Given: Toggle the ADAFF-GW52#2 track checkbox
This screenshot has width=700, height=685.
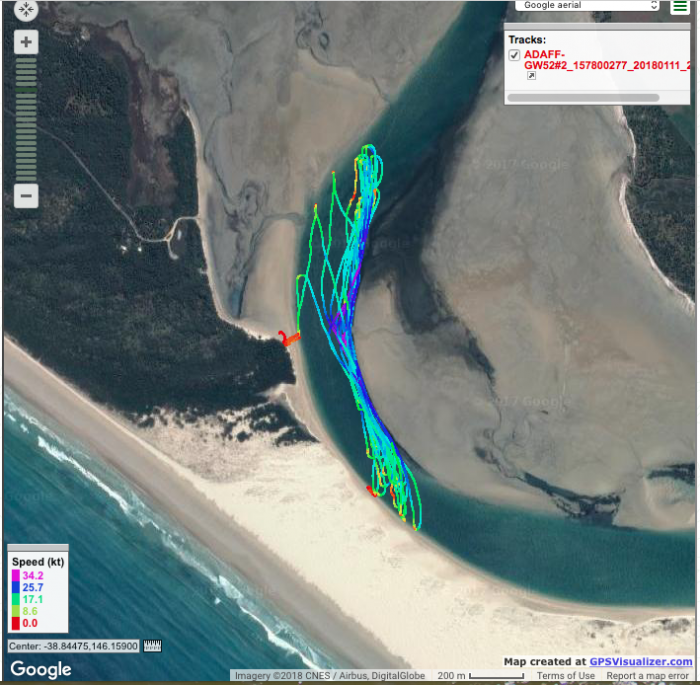Looking at the screenshot, I should point(514,55).
